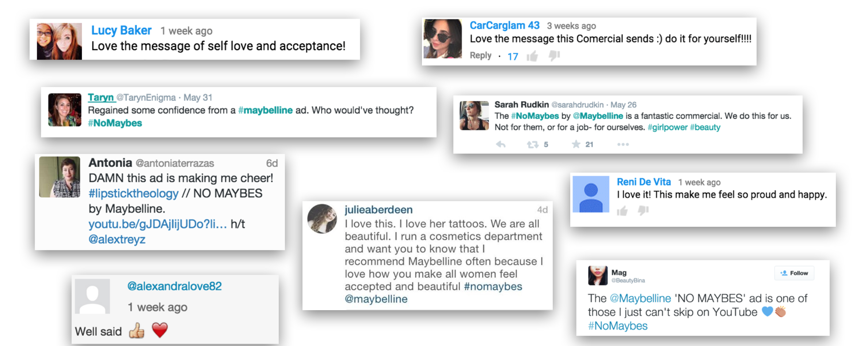Follow Mag @BeautyBina
868x346 pixels.
[x=794, y=273]
